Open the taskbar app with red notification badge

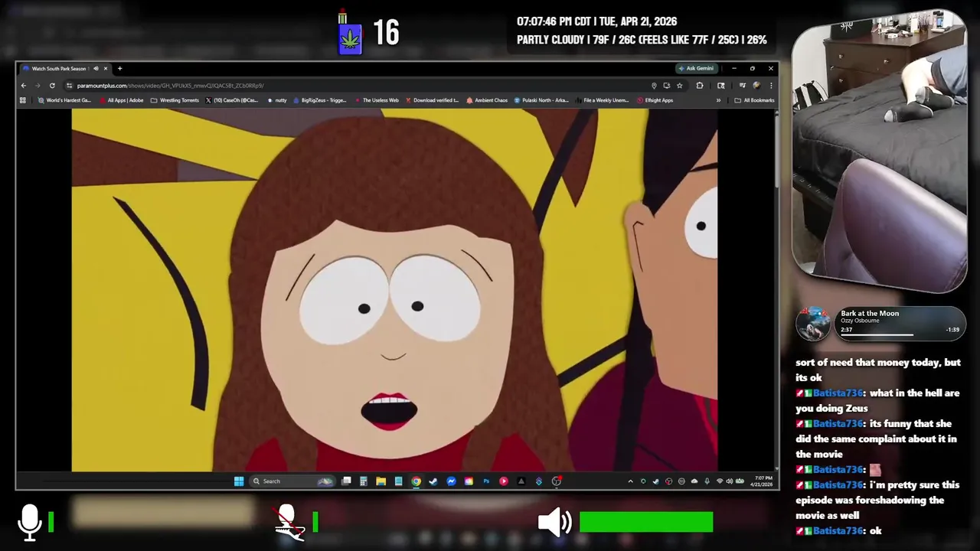(557, 481)
